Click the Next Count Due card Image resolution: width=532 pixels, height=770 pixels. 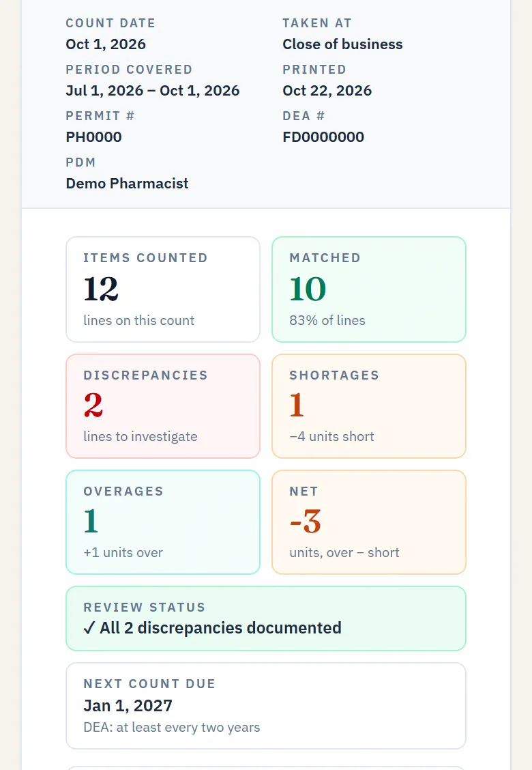(x=266, y=706)
